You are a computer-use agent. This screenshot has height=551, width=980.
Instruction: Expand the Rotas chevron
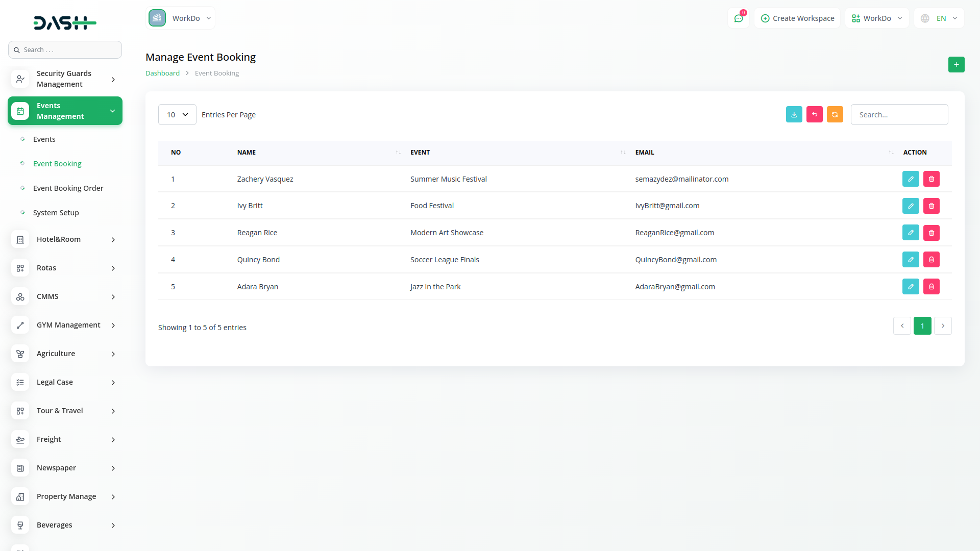[113, 268]
